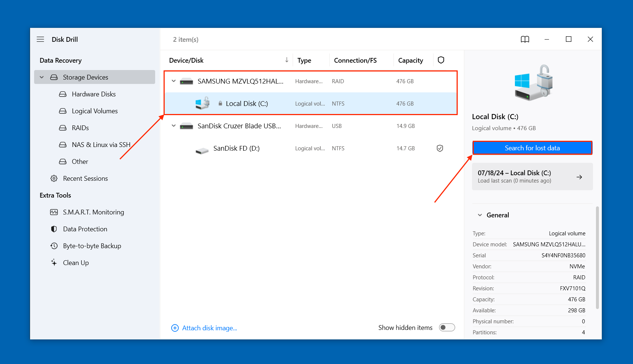The width and height of the screenshot is (633, 364).
Task: Click the Logical Volumes drive icon
Action: (63, 111)
